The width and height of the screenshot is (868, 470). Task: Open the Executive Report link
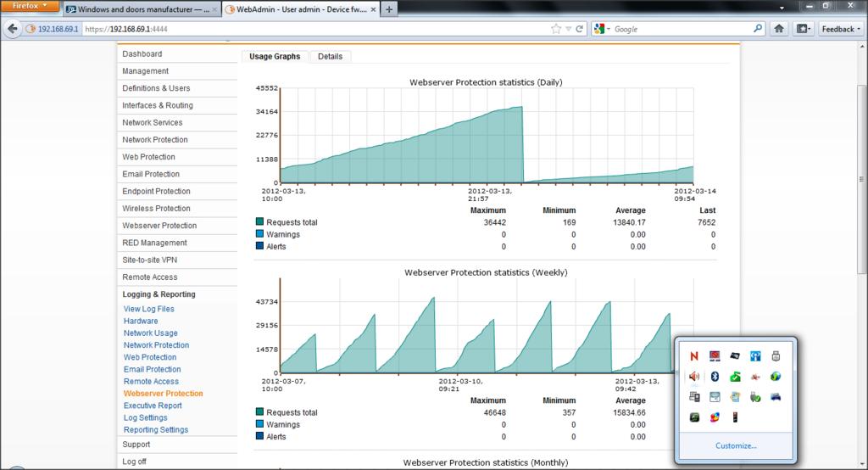click(152, 406)
